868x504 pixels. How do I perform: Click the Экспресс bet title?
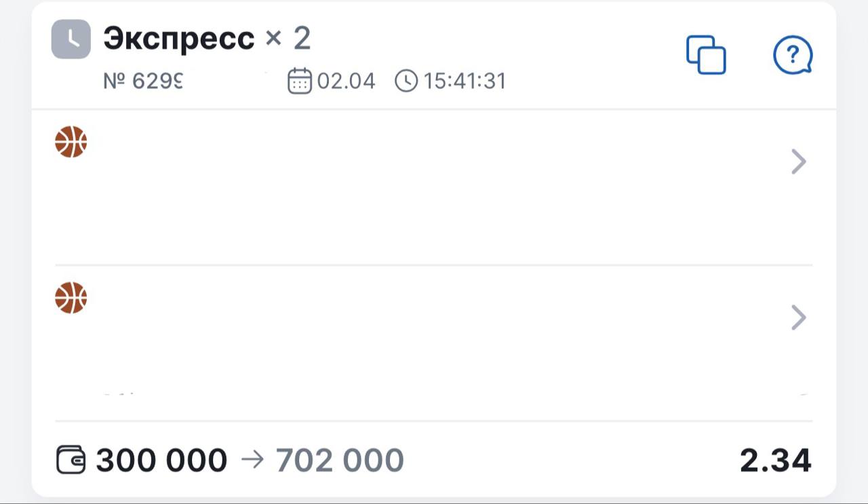tap(179, 39)
